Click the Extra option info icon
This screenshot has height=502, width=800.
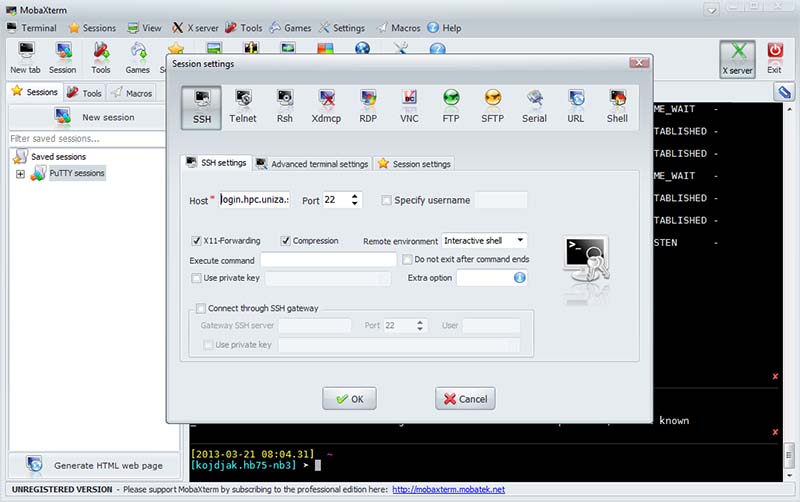pos(520,277)
